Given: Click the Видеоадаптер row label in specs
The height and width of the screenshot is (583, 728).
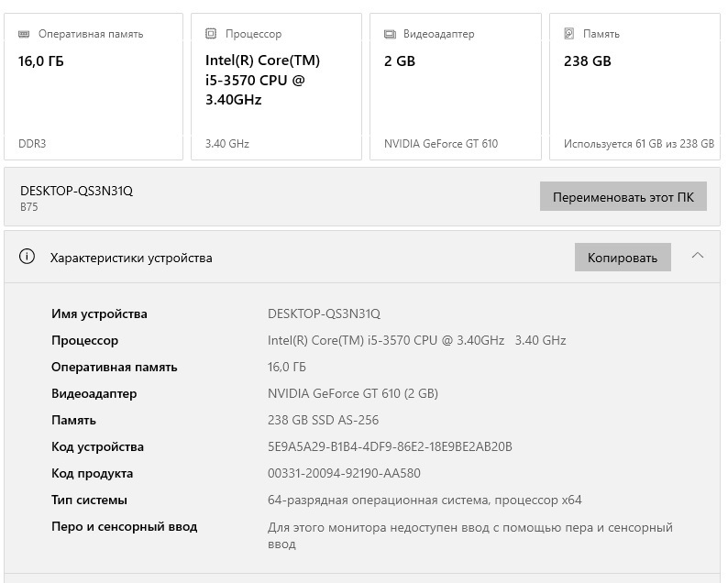Looking at the screenshot, I should (x=94, y=394).
